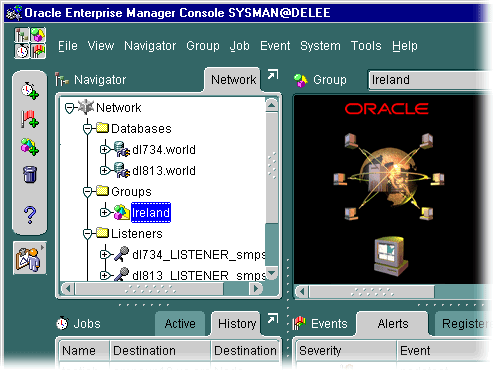The height and width of the screenshot is (375, 498).
Task: Expand the dl813_LISTENER node
Action: (x=105, y=276)
